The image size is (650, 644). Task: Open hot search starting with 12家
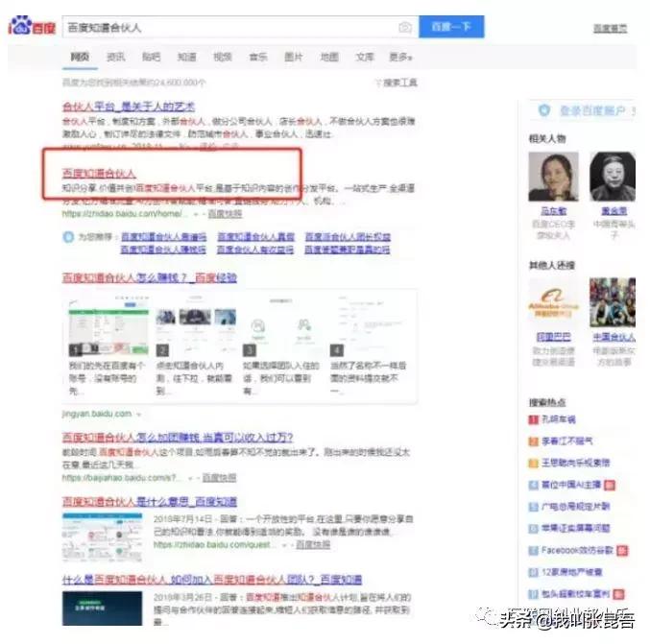coord(571,572)
